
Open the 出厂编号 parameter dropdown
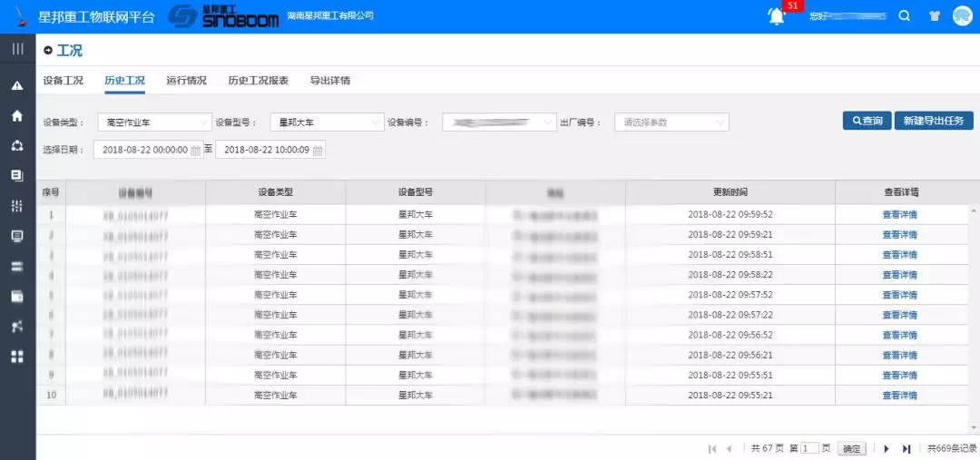[671, 122]
